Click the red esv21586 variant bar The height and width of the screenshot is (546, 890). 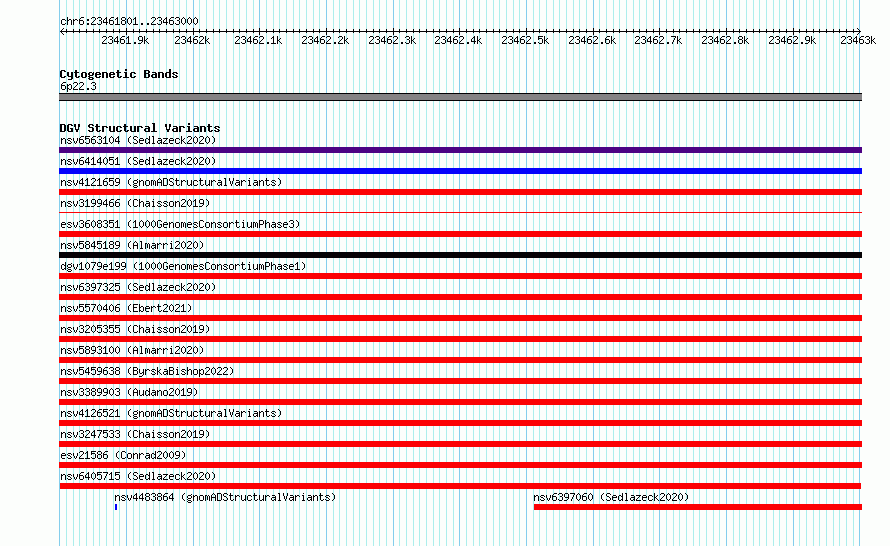[x=460, y=465]
